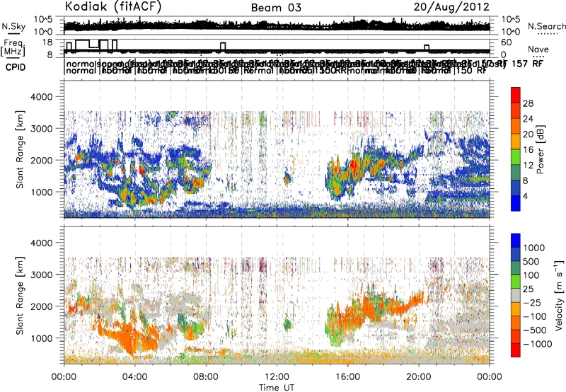The width and height of the screenshot is (566, 392).
Task: Click the "Power [dB]" colorbar title
Action: pyautogui.click(x=540, y=149)
